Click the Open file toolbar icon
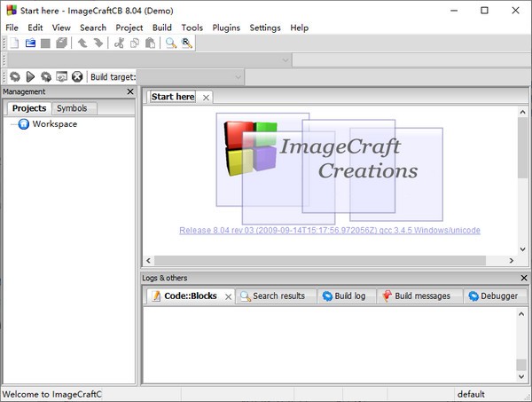 (30, 43)
